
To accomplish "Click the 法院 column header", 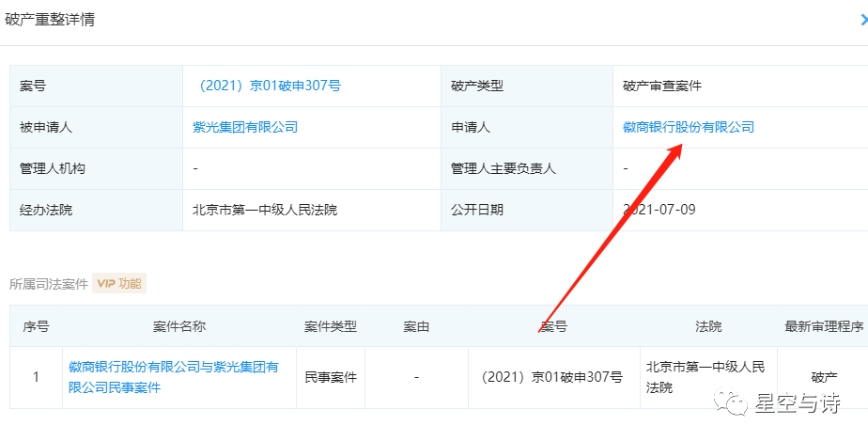I will point(708,326).
